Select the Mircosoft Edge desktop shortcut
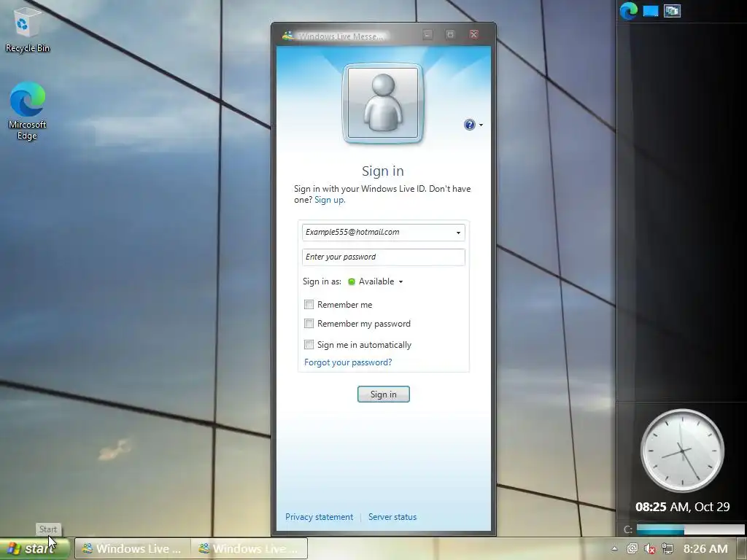Viewport: 747px width, 560px height. (27, 112)
